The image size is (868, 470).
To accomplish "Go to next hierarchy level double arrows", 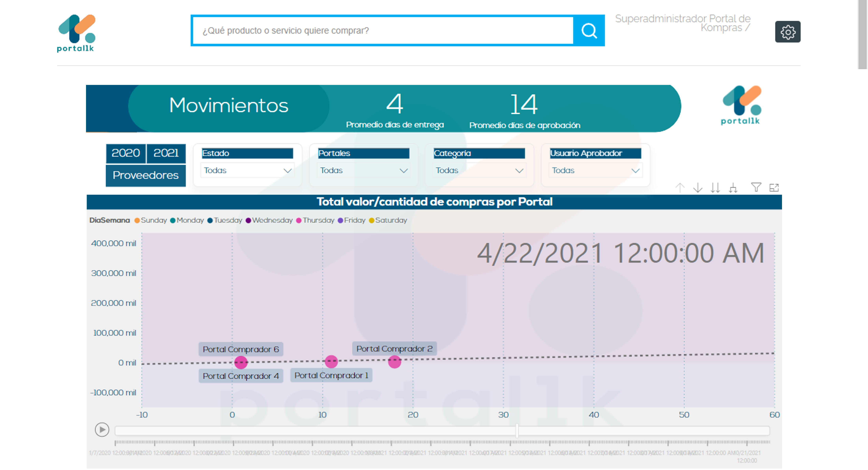I will 715,187.
